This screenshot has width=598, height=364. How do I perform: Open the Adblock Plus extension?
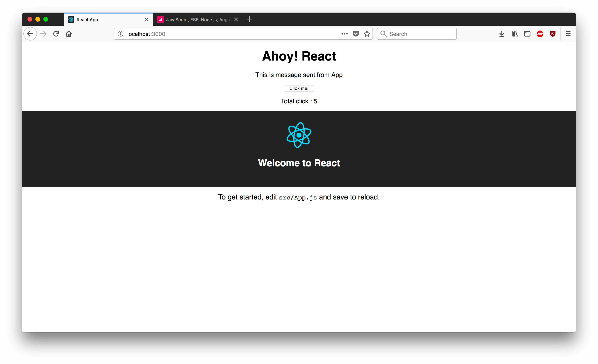(x=540, y=34)
